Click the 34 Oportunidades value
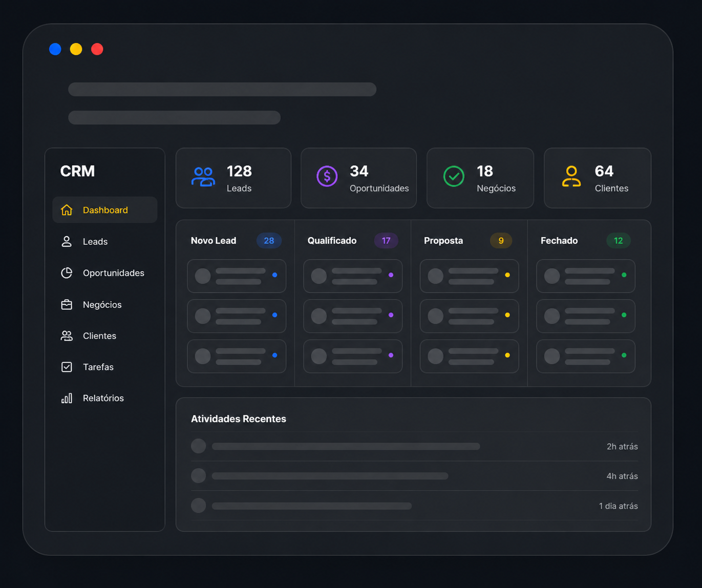This screenshot has height=588, width=702. [x=359, y=171]
